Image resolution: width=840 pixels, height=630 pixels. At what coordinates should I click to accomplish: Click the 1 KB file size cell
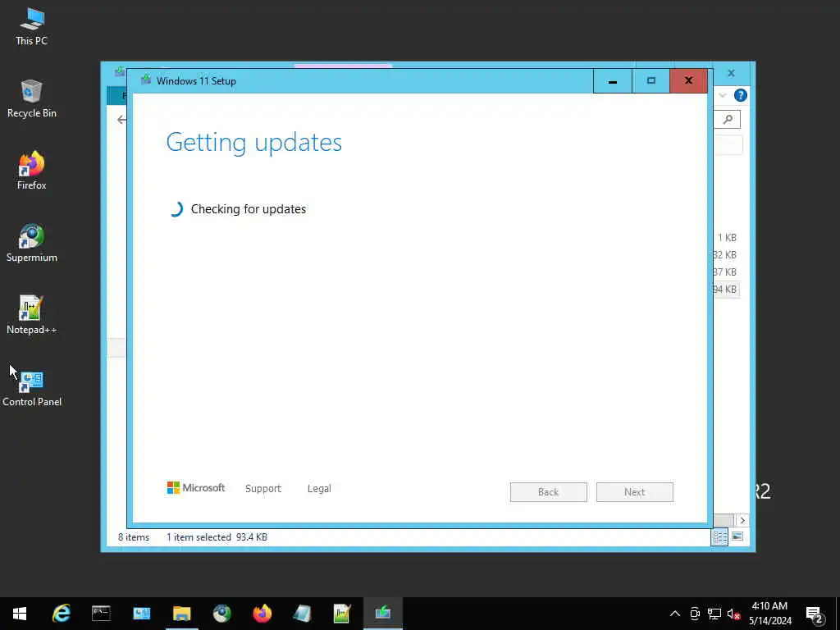tap(727, 237)
